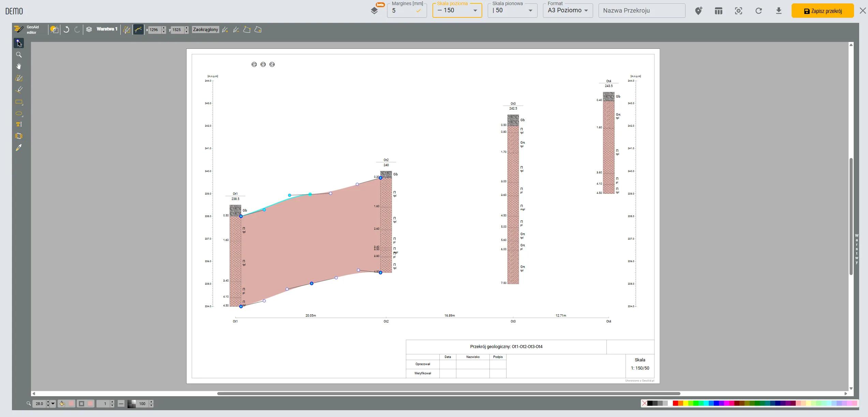The image size is (868, 417).
Task: Open the Skala pionowa dropdown
Action: (512, 11)
